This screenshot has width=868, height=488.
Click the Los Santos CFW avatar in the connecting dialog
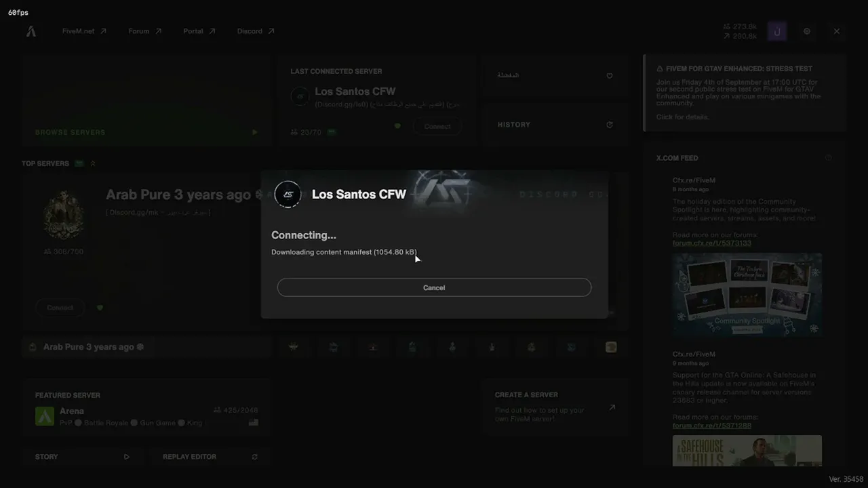point(288,195)
